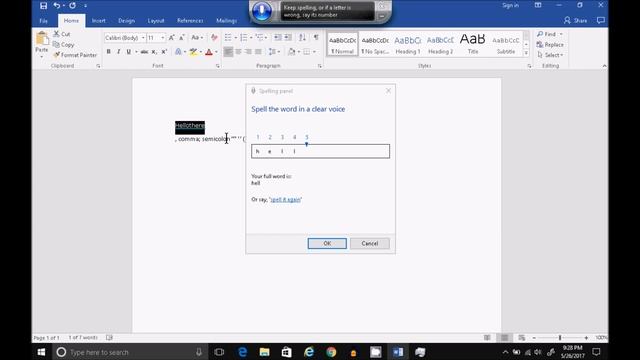Screen dimensions: 640x360
Task: Justify the paragraph text
Action: click(x=258, y=52)
